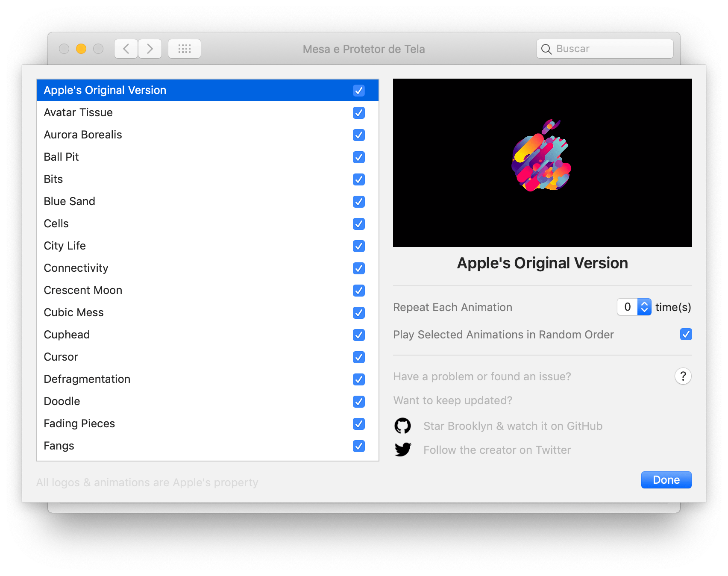This screenshot has width=728, height=576.
Task: Select the Bits row
Action: click(x=208, y=179)
